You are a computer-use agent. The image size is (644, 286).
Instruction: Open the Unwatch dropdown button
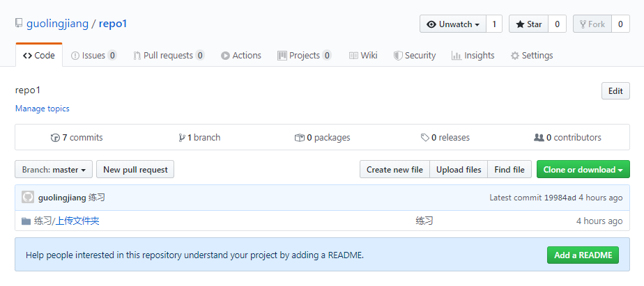(x=453, y=24)
